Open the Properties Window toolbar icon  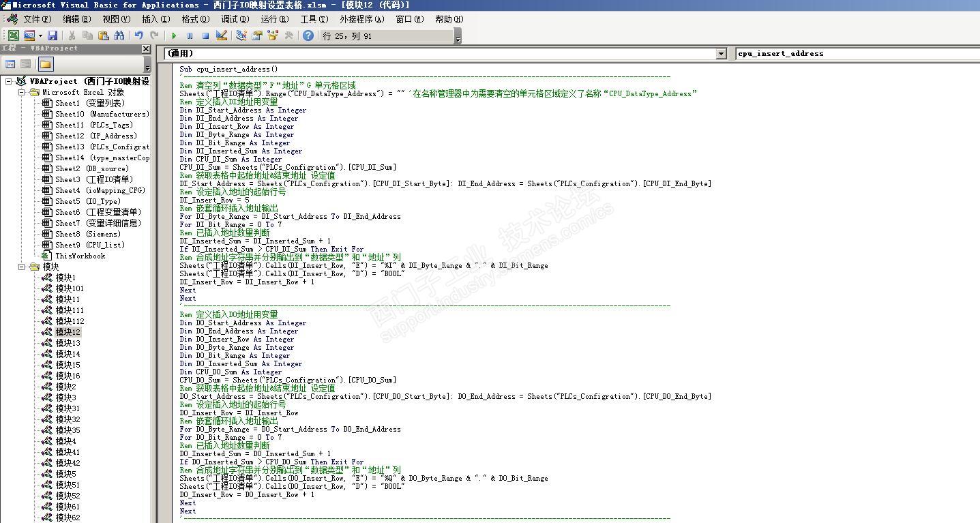pyautogui.click(x=257, y=35)
